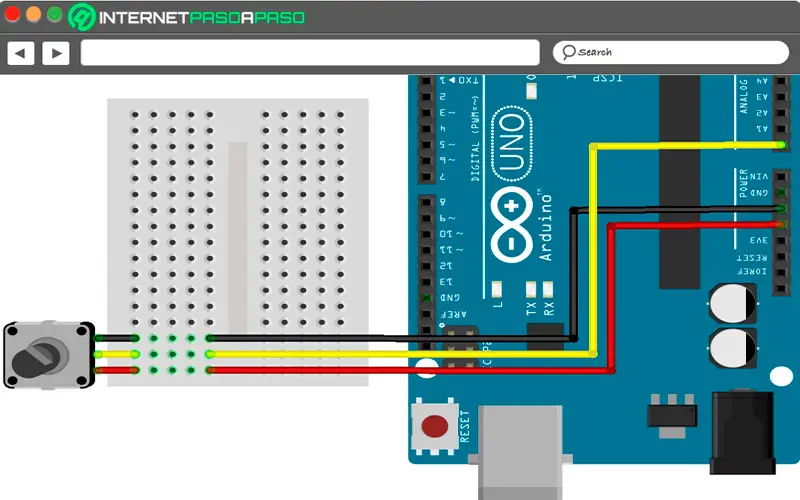This screenshot has height=500, width=800.
Task: Click the AREF pin label
Action: [x=453, y=314]
